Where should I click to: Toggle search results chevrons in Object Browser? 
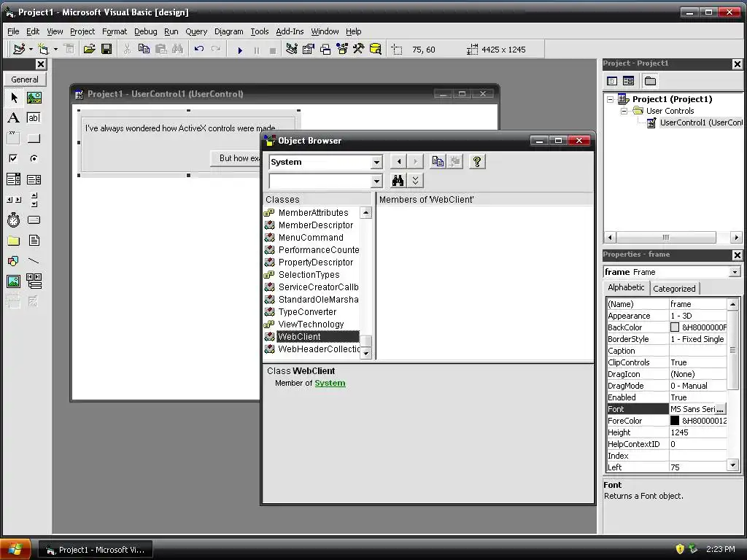415,181
